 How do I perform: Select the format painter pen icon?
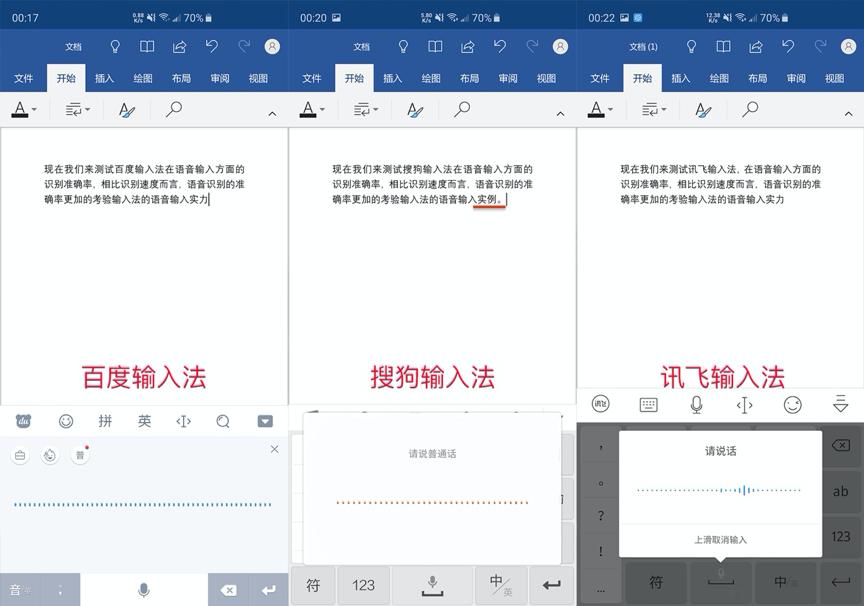point(127,109)
